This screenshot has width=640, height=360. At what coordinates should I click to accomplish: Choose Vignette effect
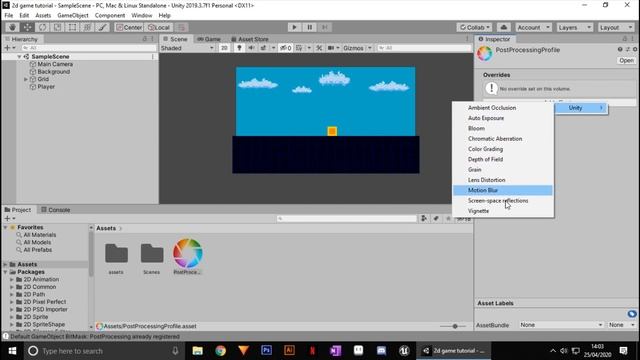503,211
